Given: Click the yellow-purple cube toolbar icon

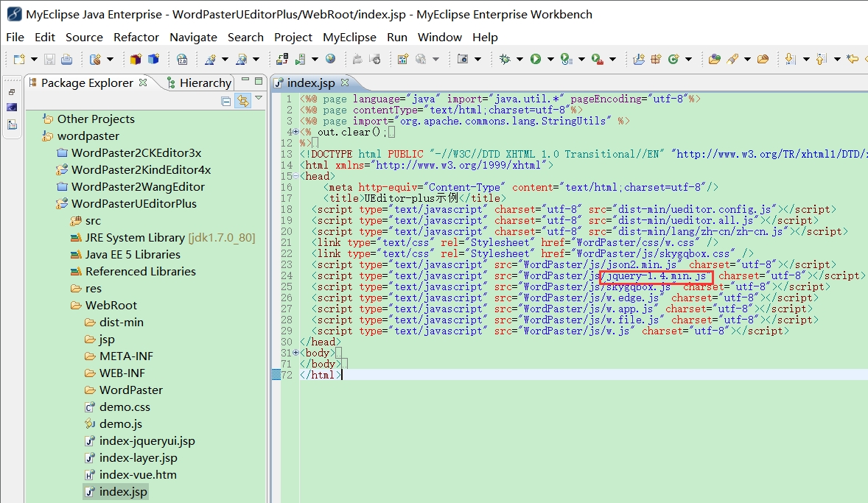Looking at the screenshot, I should 136,59.
